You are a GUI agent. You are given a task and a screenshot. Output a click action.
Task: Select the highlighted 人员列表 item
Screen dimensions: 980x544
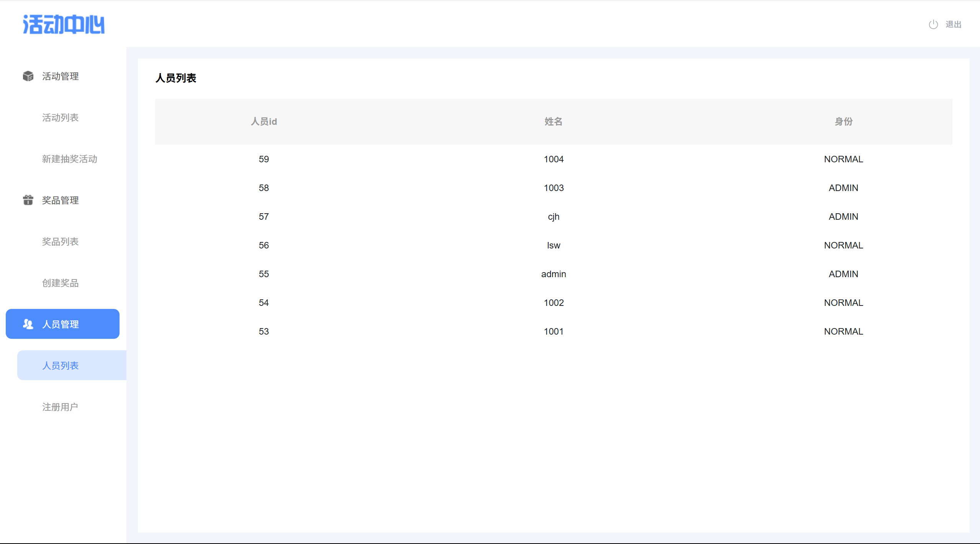[x=61, y=366]
